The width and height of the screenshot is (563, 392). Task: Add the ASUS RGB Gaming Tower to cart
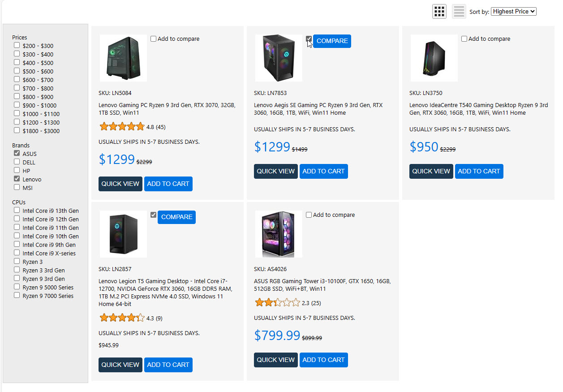click(323, 360)
